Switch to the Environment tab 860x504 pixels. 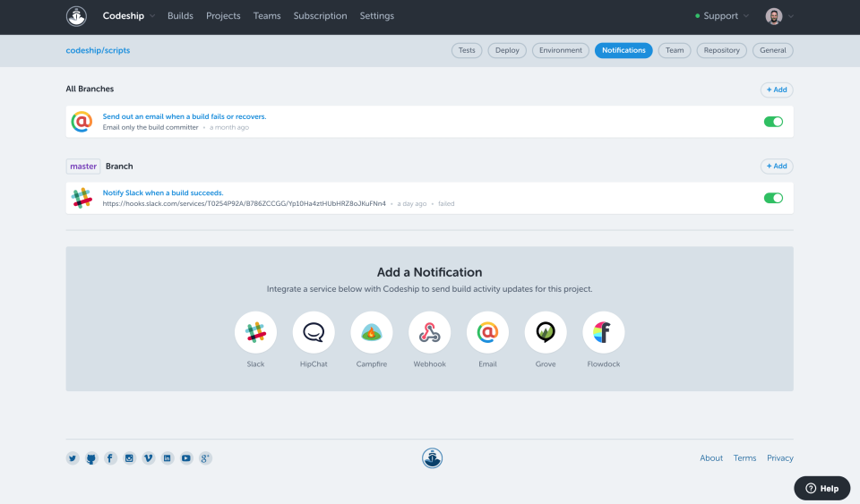point(561,50)
